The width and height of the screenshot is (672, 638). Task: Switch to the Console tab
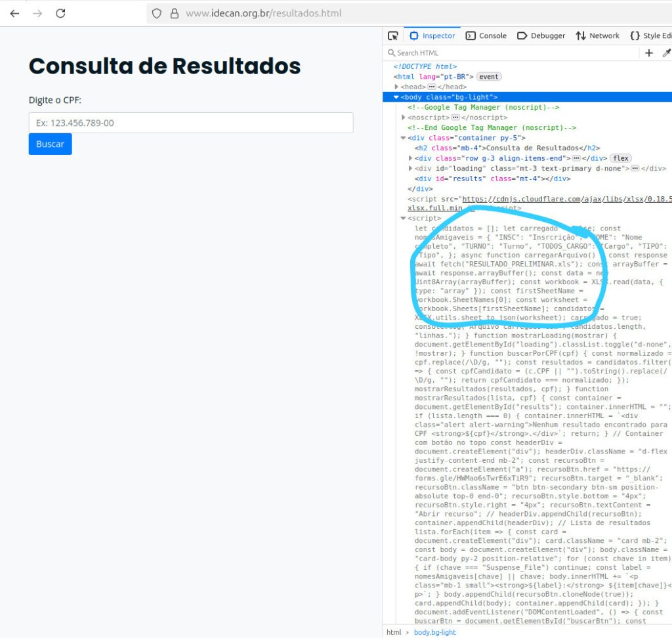[486, 35]
